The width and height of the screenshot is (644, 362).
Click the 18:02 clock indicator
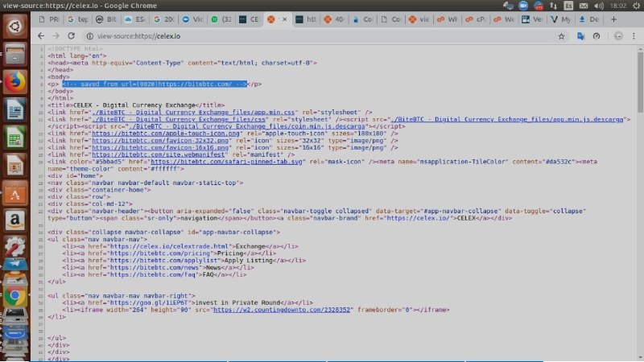tap(618, 6)
